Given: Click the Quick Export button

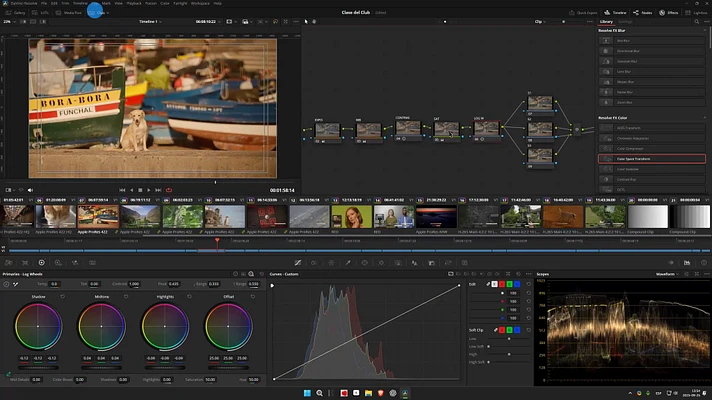Looking at the screenshot, I should click(x=581, y=13).
